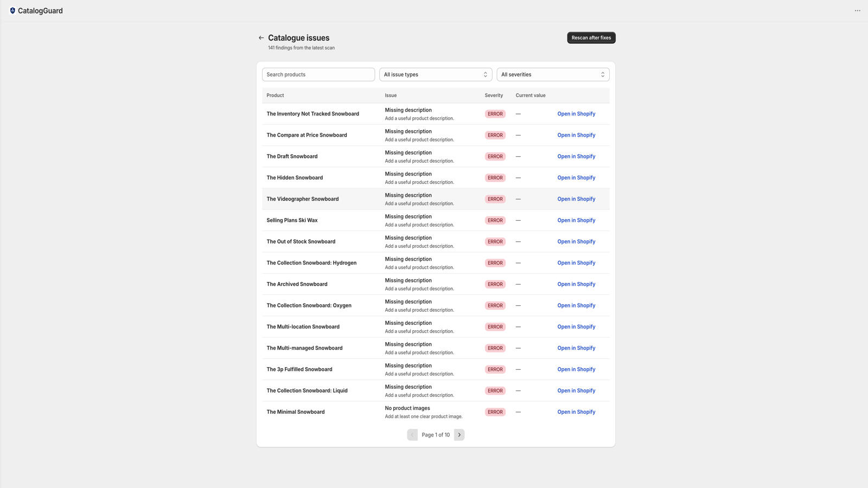Image resolution: width=868 pixels, height=488 pixels.
Task: Open The Multi-location Snowboard in Shopify
Action: 576,327
